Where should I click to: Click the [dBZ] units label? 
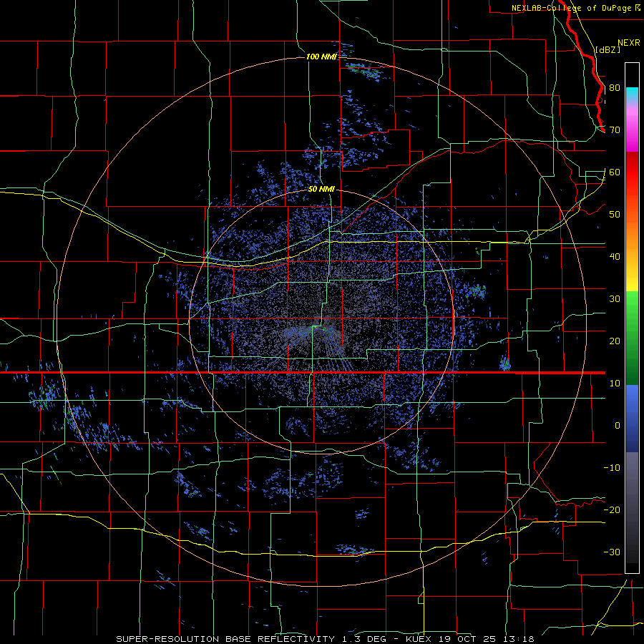click(x=608, y=49)
